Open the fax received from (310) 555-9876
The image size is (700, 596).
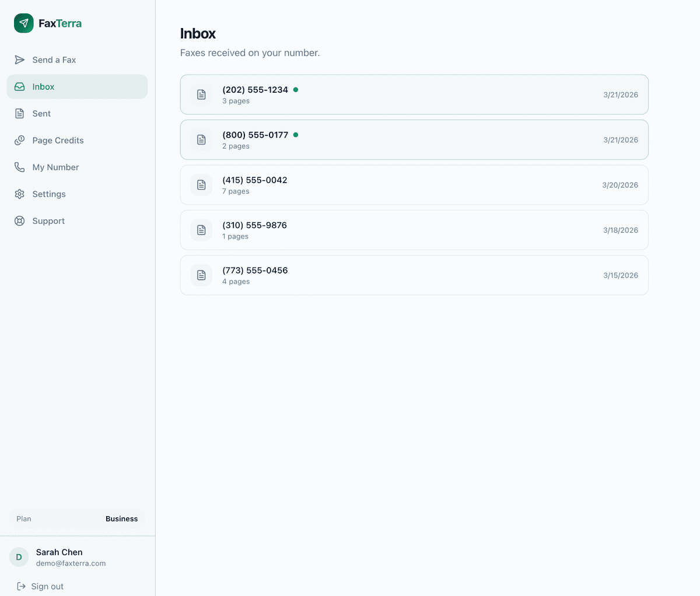coord(414,230)
